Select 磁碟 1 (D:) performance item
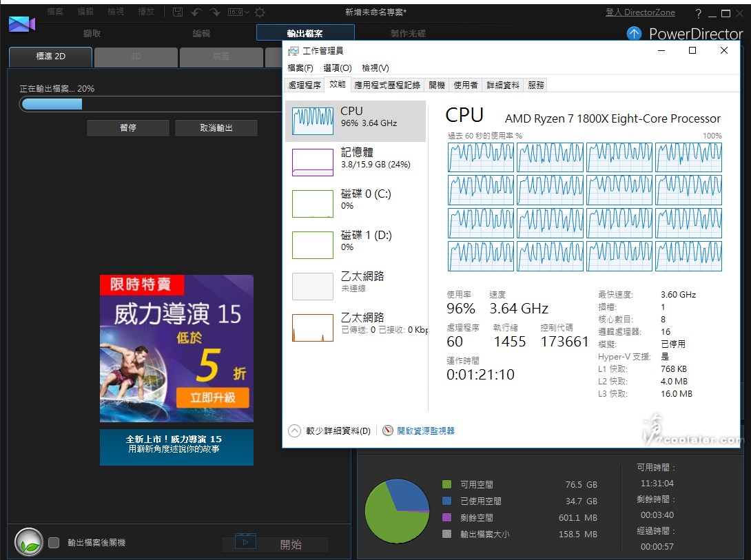751x560 pixels. tap(356, 245)
